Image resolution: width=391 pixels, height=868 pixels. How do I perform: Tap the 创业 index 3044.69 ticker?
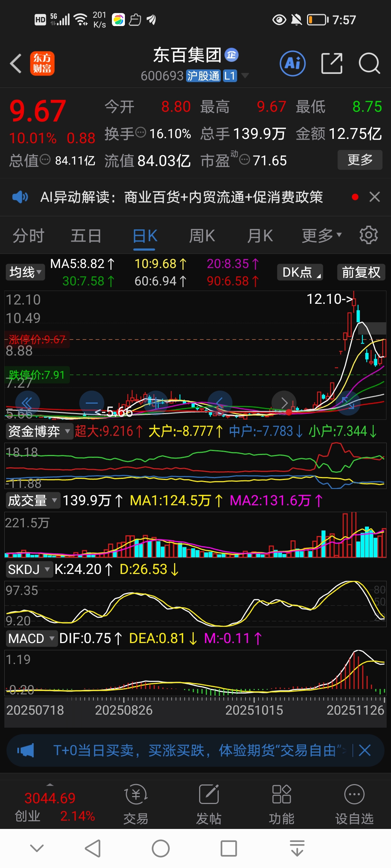pyautogui.click(x=54, y=807)
